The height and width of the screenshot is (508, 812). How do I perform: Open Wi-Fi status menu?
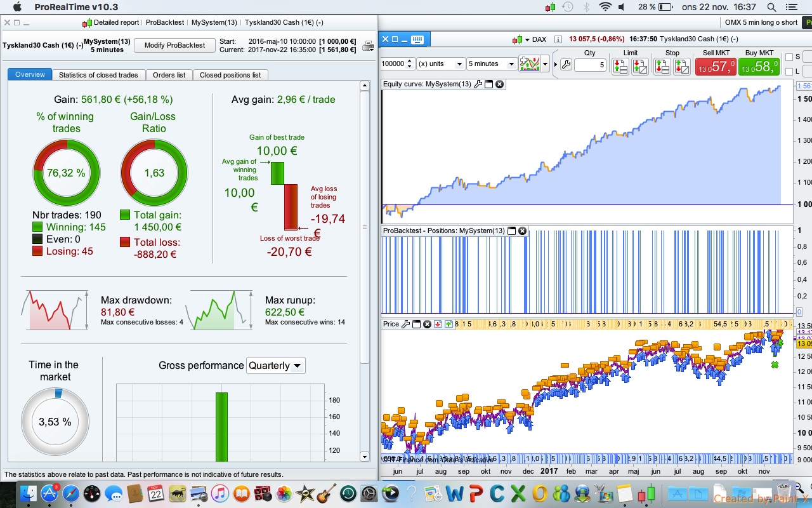605,7
